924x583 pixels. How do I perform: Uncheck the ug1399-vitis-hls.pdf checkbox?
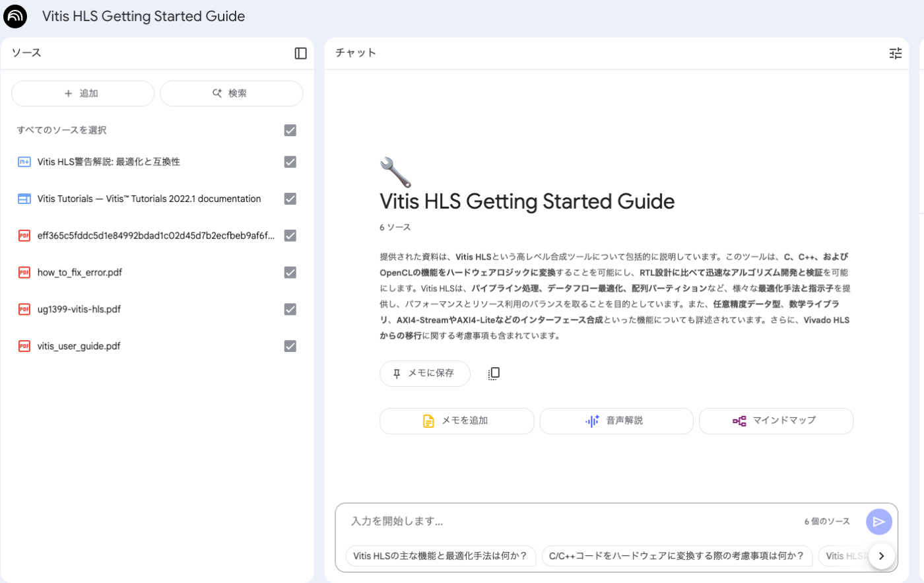(290, 310)
